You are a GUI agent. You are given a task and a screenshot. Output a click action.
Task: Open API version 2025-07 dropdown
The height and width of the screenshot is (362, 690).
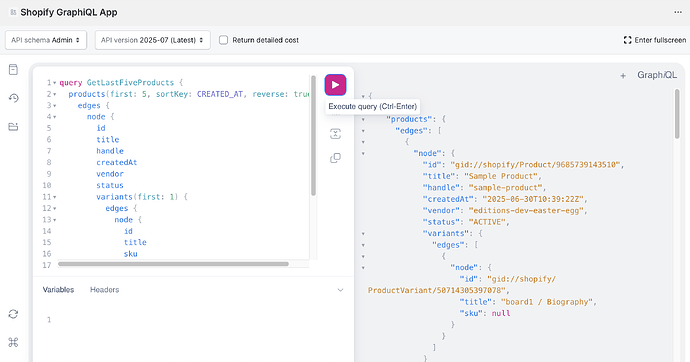click(153, 40)
